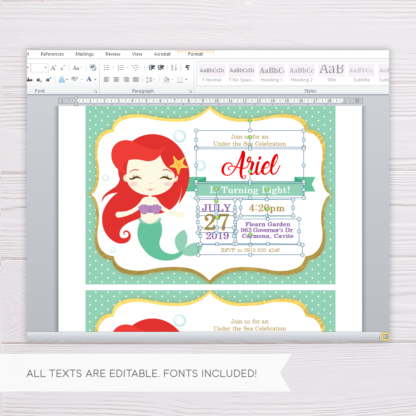Apply the Normal style
416x416 pixels.
click(x=212, y=74)
